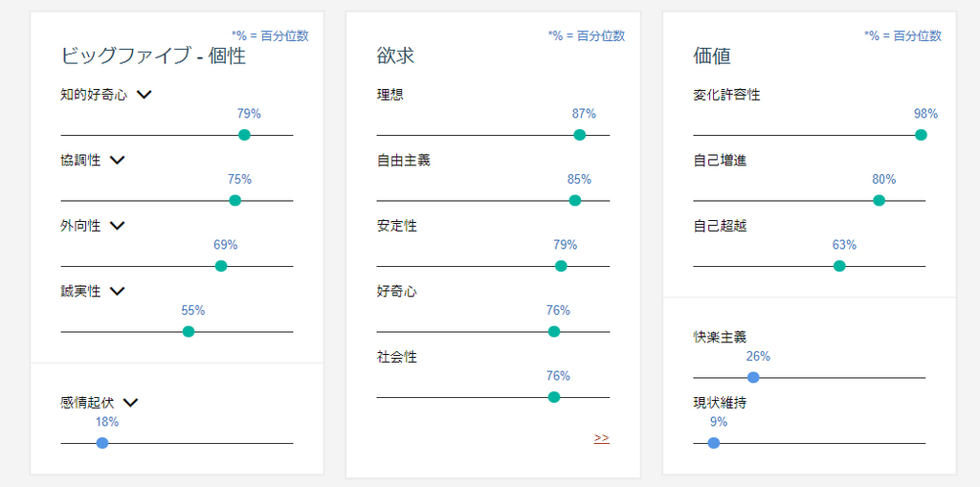Image resolution: width=980 pixels, height=487 pixels.
Task: Click the 価値 card heading
Action: coord(712,56)
